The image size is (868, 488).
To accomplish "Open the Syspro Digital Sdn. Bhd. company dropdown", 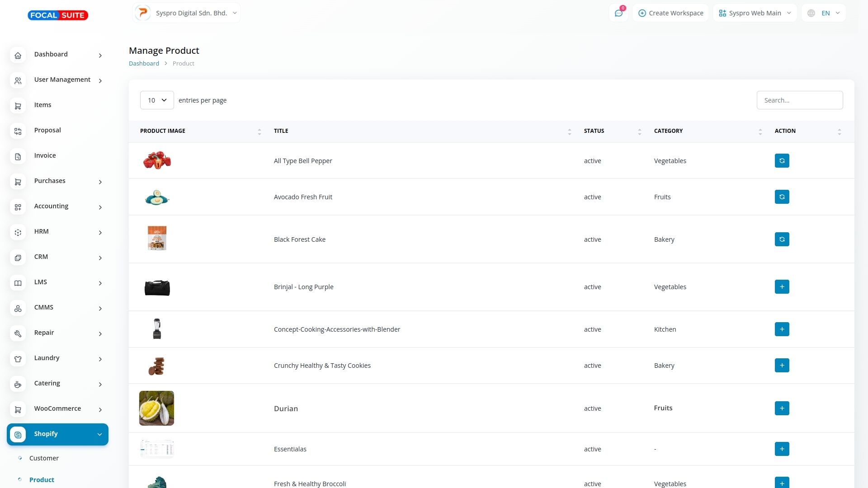I will [x=187, y=13].
